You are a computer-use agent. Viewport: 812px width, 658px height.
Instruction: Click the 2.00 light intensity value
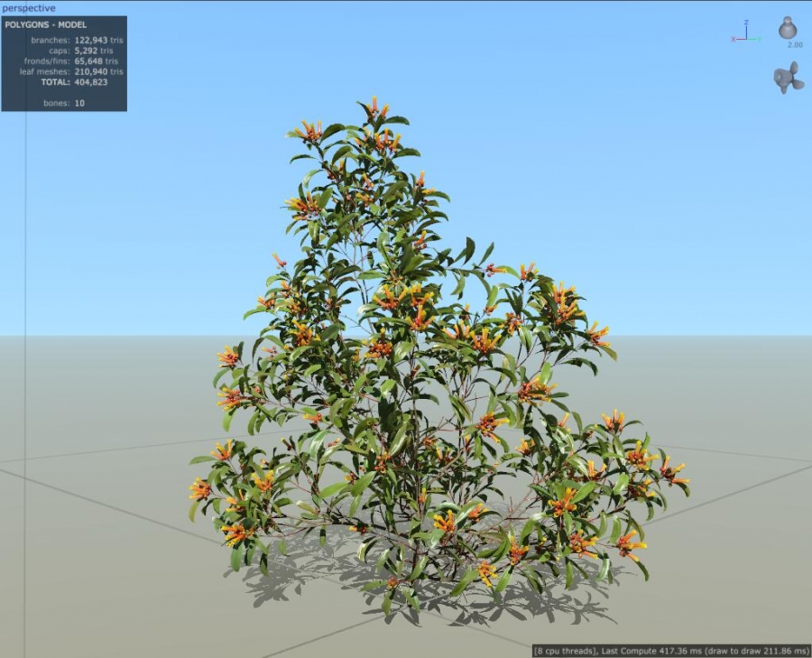[x=795, y=44]
